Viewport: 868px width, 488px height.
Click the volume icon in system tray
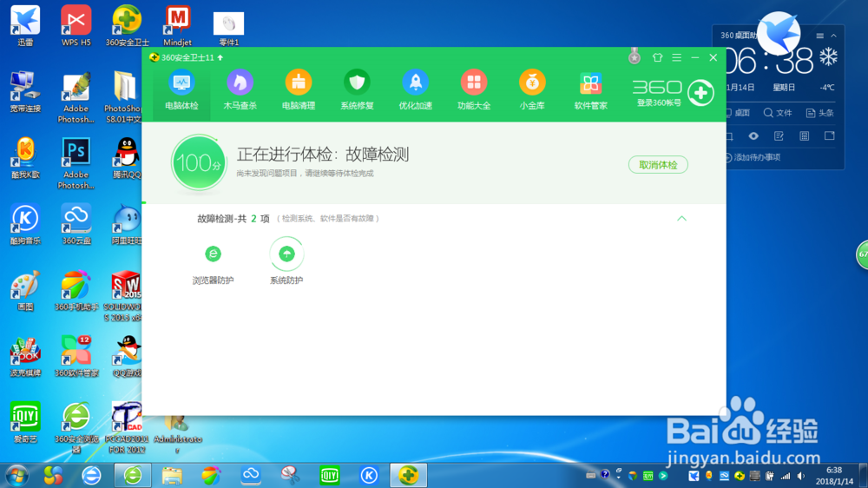coord(800,476)
